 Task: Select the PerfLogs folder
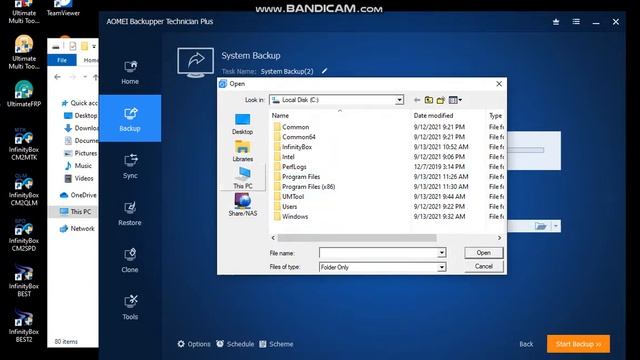(294, 167)
